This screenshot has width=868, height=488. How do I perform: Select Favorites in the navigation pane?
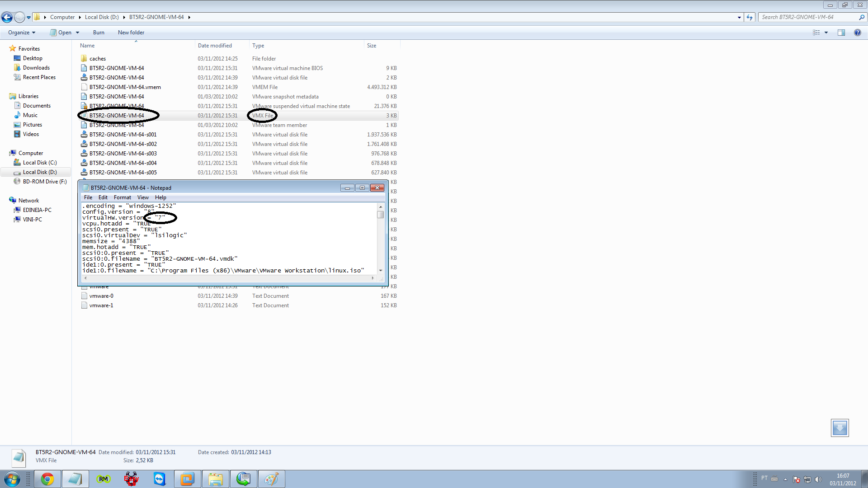[x=29, y=49]
